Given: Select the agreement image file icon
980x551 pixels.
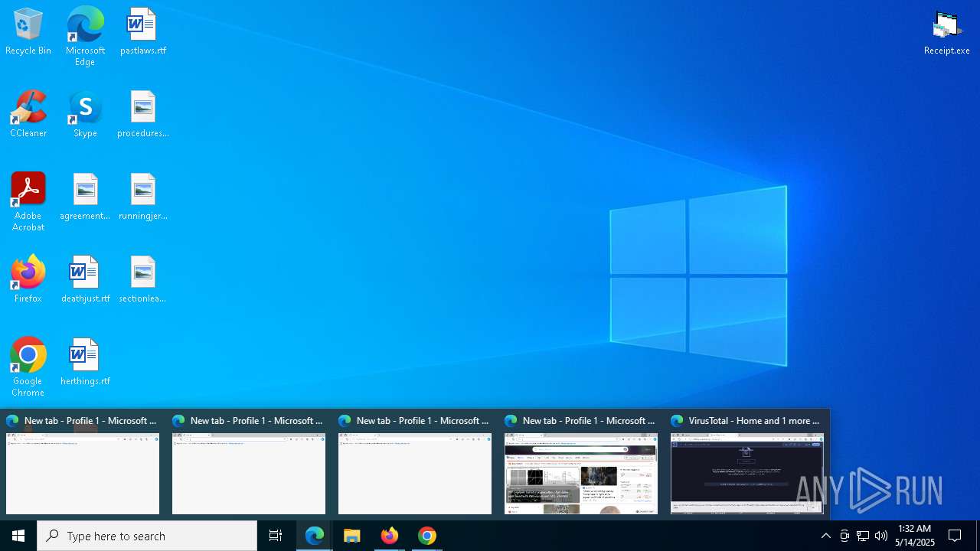Looking at the screenshot, I should pos(85,197).
